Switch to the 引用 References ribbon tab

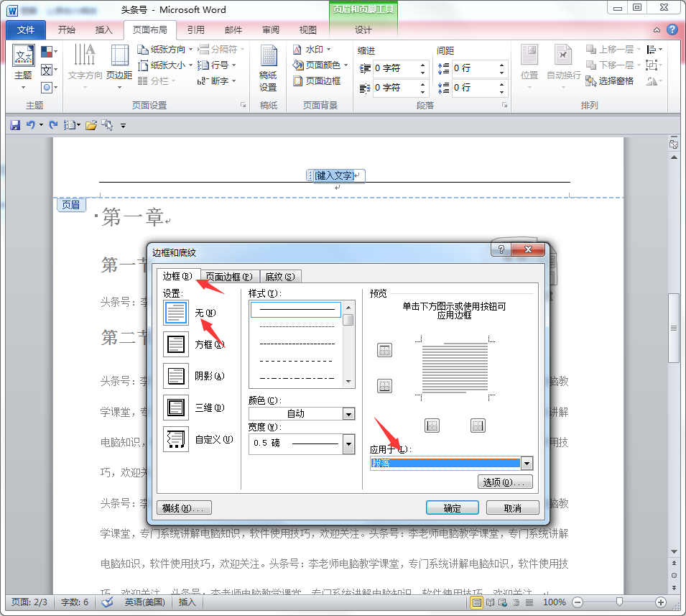pyautogui.click(x=195, y=29)
